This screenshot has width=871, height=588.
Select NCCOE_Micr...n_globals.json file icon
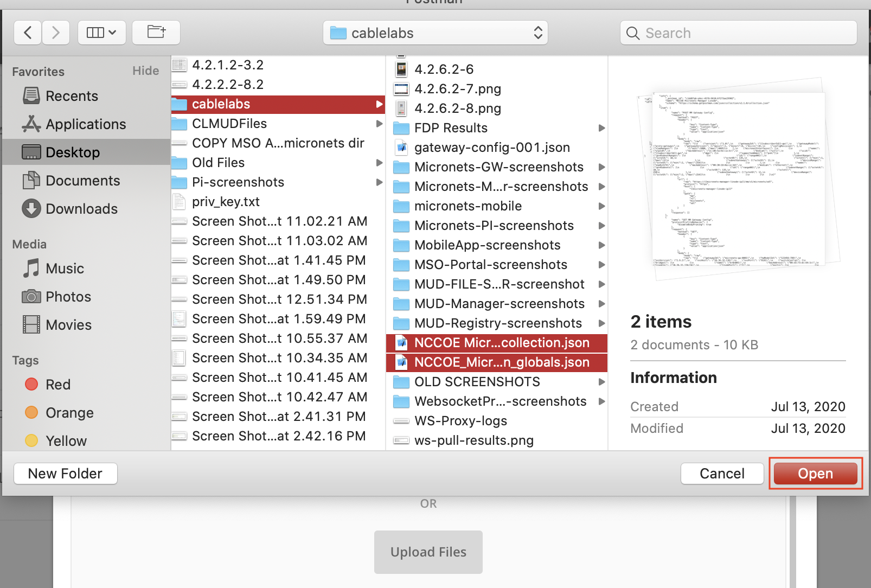pos(401,362)
